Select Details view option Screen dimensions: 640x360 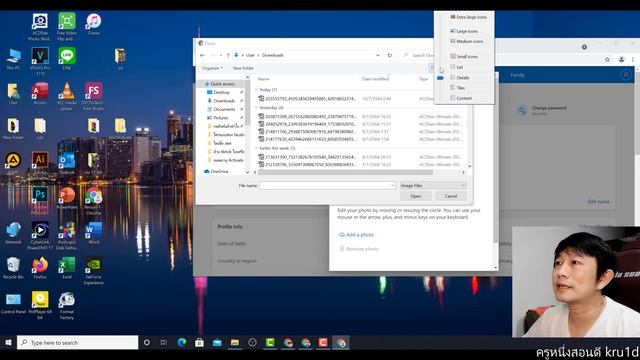click(x=460, y=78)
